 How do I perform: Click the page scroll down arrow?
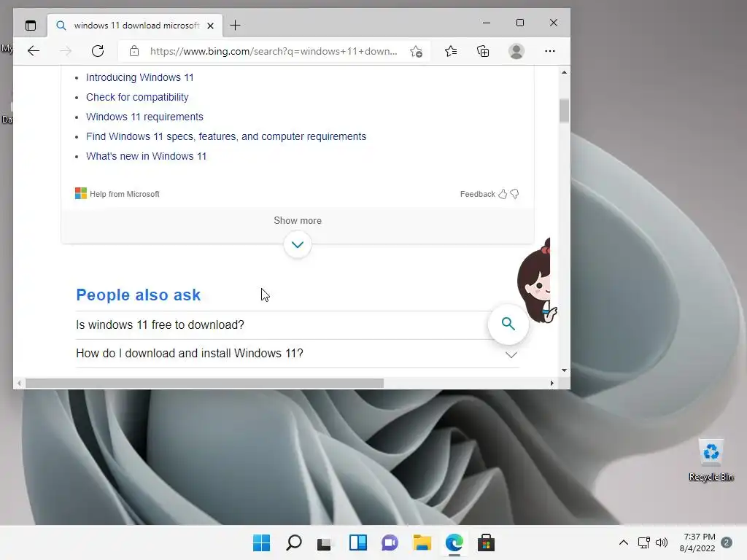tap(564, 370)
